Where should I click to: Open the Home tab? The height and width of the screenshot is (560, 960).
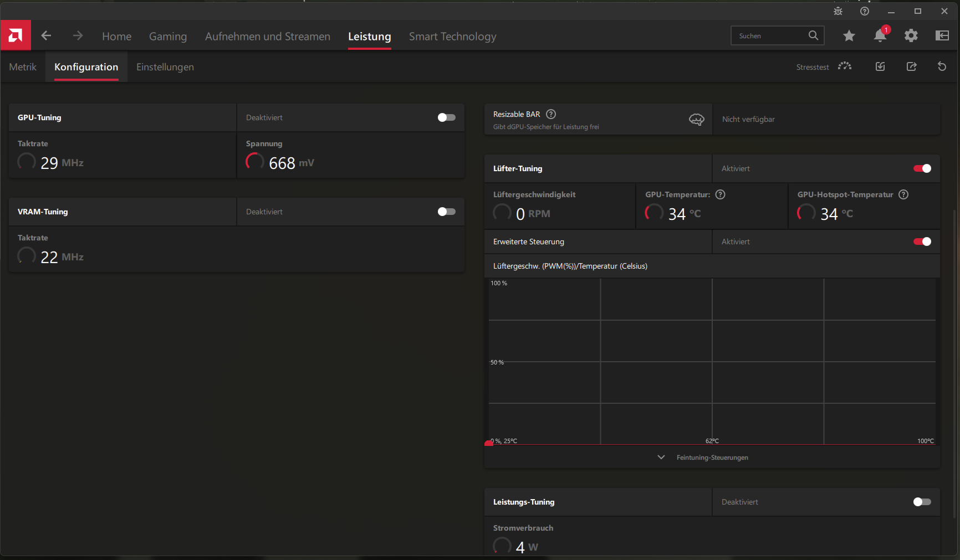coord(116,36)
